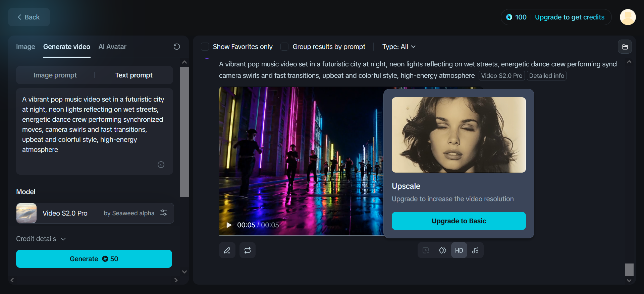Go back using the Back button
The width and height of the screenshot is (644, 294).
29,17
